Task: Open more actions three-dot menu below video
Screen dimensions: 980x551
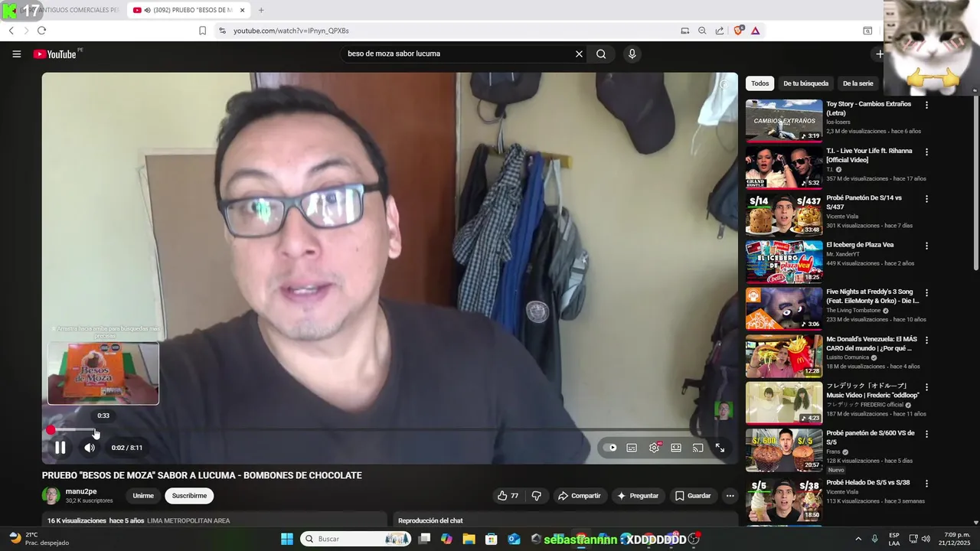Action: pos(730,496)
